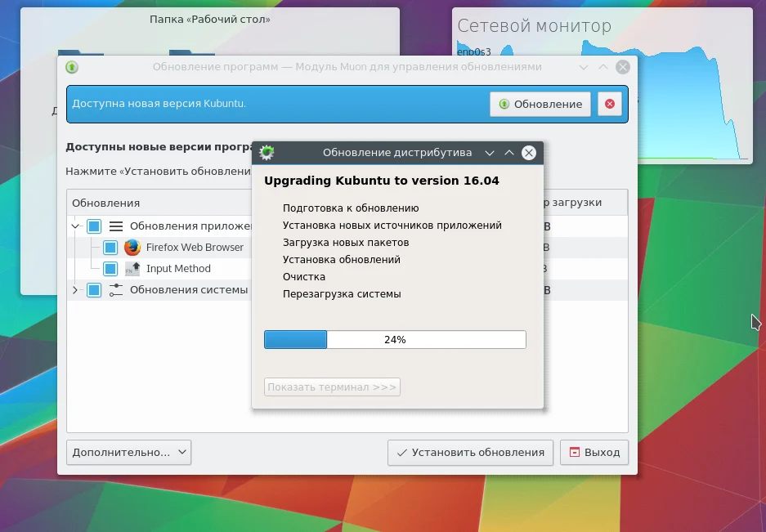Click the green Muon updater window icon
766x532 pixels.
[72, 67]
